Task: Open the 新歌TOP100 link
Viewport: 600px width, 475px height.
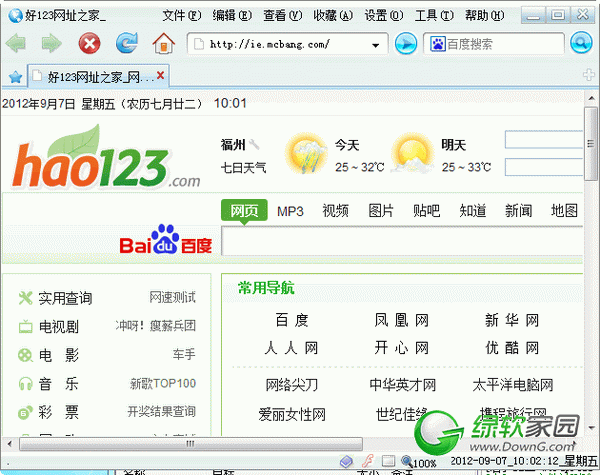Action: (x=163, y=384)
